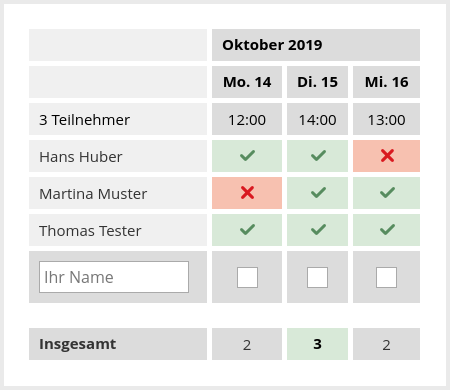This screenshot has height=390, width=450.
Task: Click Martina Muster's red X for Mo. 14
Action: pyautogui.click(x=247, y=193)
